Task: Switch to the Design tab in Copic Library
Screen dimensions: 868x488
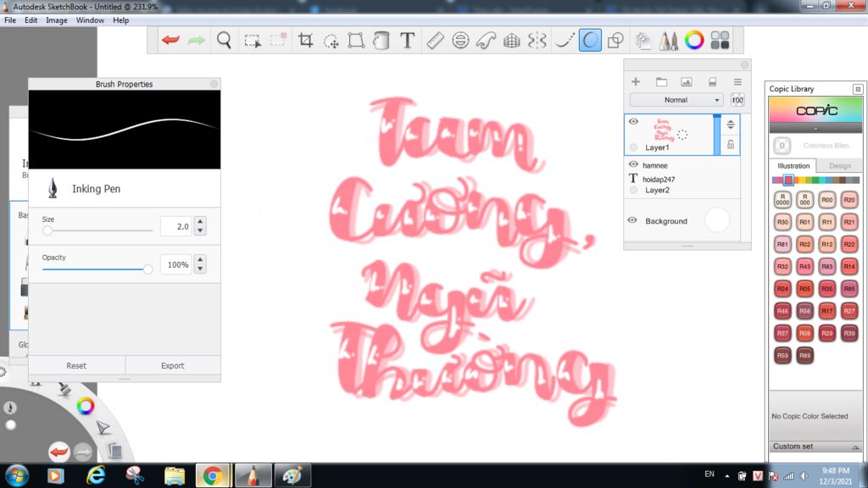Action: tap(839, 166)
